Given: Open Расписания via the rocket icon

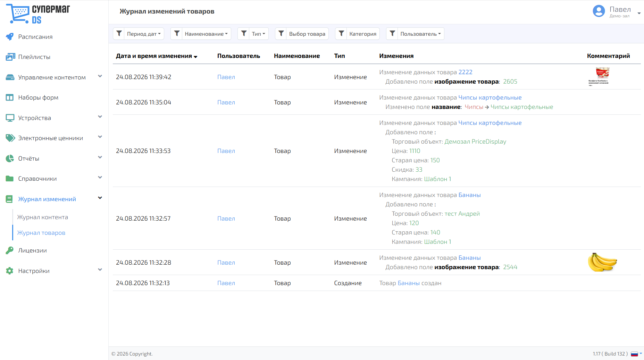Looking at the screenshot, I should (x=10, y=37).
